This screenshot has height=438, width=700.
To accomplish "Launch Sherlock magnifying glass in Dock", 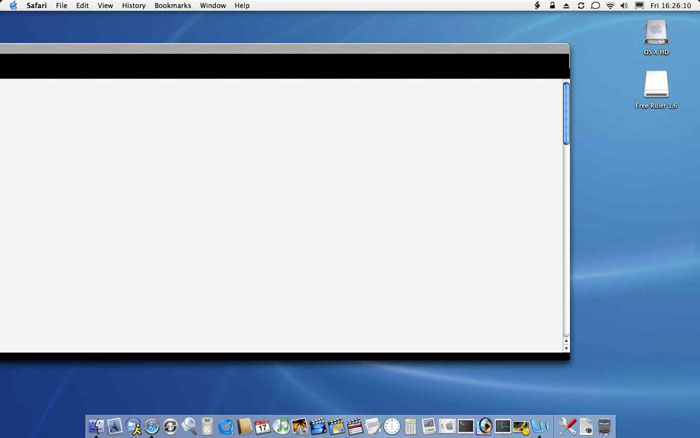I will coord(189,427).
